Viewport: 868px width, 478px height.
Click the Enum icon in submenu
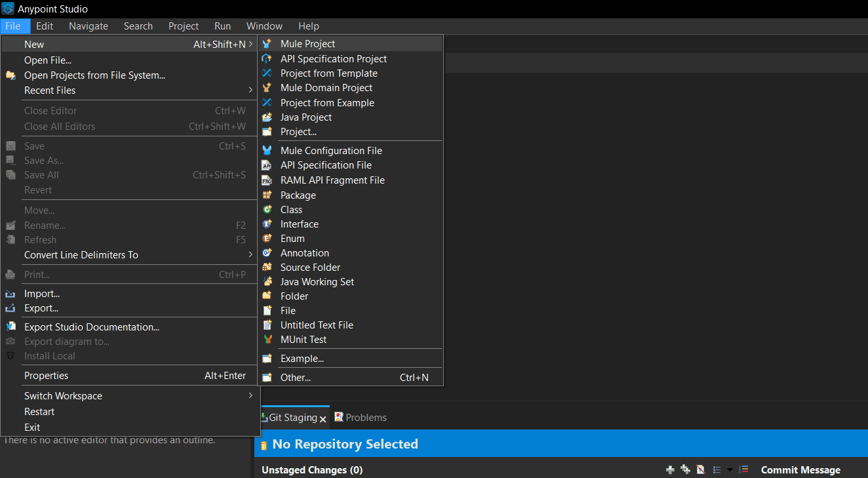[x=267, y=239]
